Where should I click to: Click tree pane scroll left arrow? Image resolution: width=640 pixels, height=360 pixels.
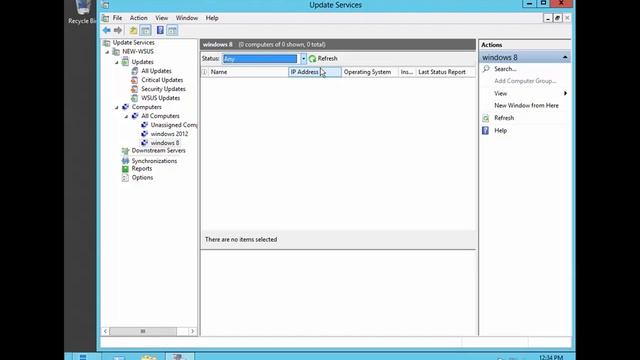click(x=105, y=331)
